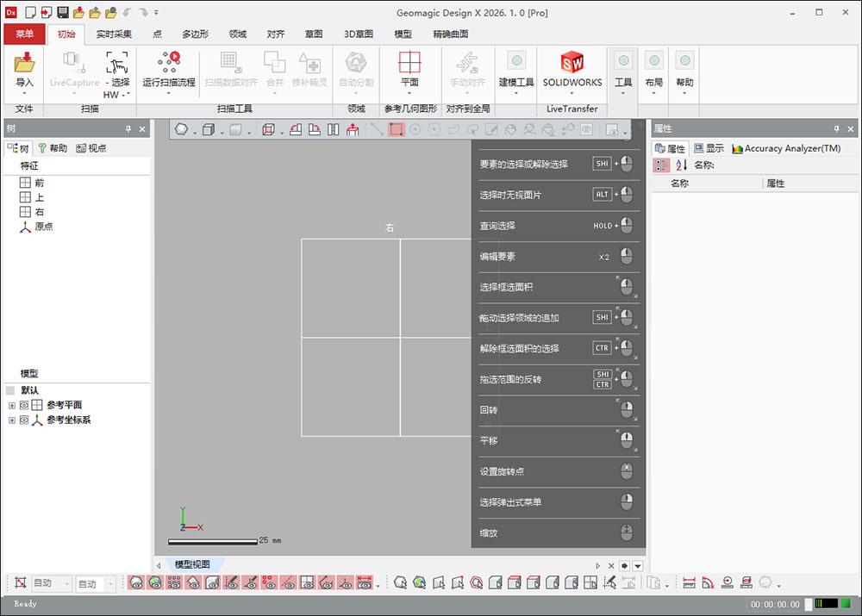
Task: Rotate view counterclockwise icon
Action: [296, 130]
